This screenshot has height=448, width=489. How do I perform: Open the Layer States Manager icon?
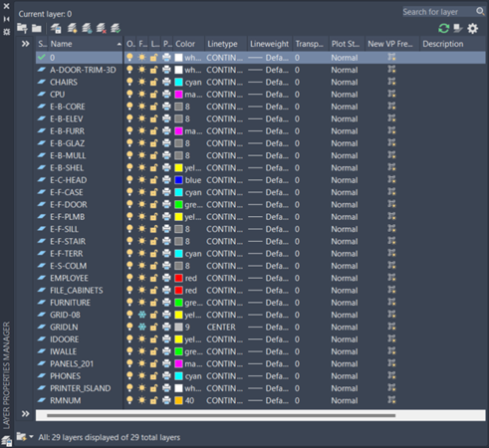[x=56, y=29]
